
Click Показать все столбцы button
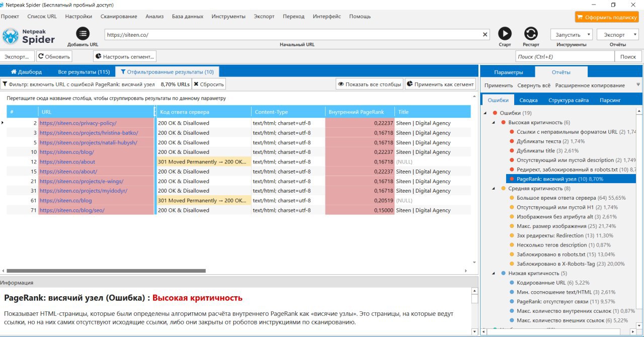(369, 84)
